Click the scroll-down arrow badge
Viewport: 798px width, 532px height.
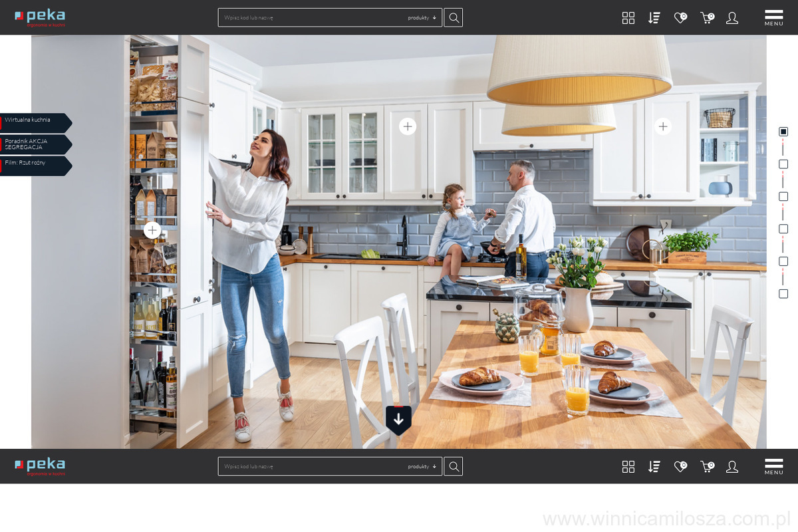point(398,420)
